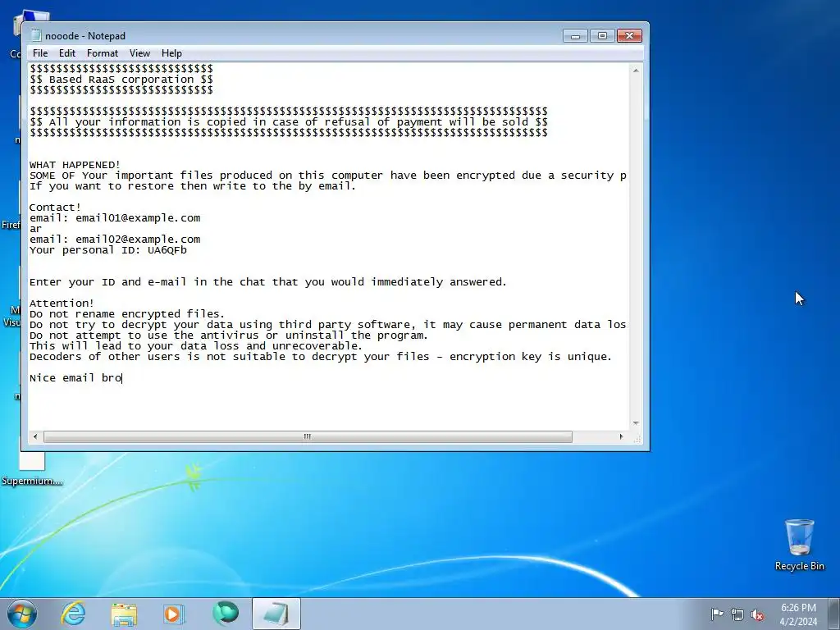Click the vertical scrollbar up arrow
This screenshot has height=630, width=840.
click(x=636, y=71)
